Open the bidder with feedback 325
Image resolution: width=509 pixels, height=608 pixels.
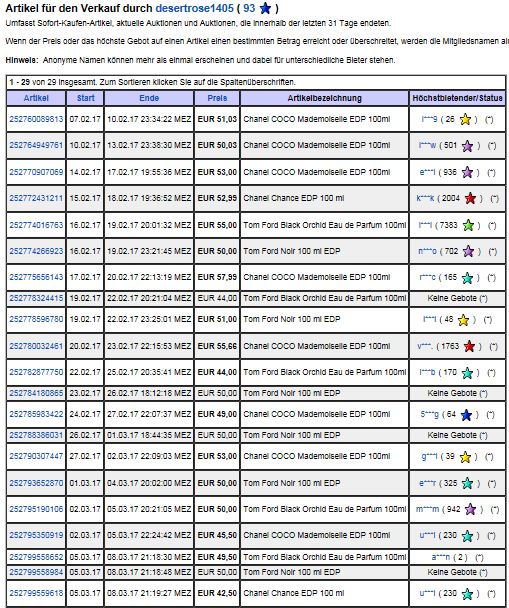coord(428,483)
